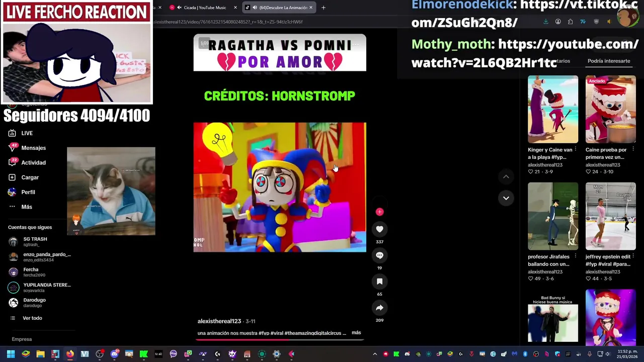
Task: Go to Perfil in the sidebar
Action: [22, 192]
